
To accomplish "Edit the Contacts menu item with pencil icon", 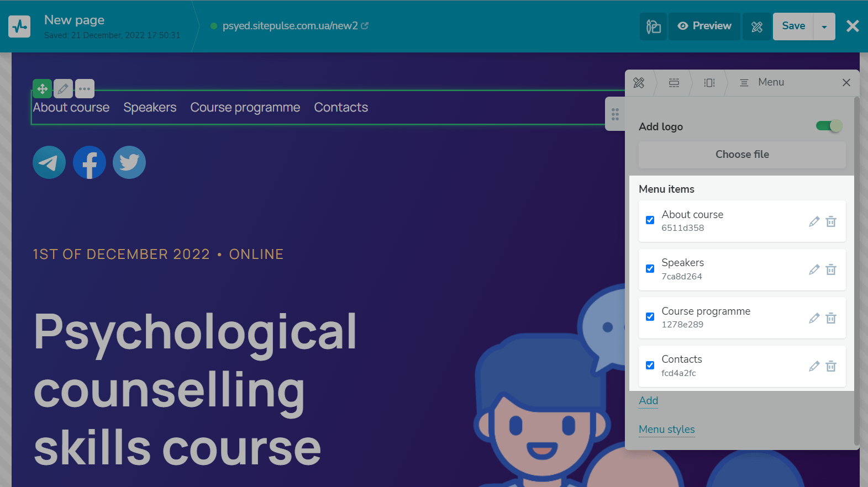I will click(x=814, y=366).
